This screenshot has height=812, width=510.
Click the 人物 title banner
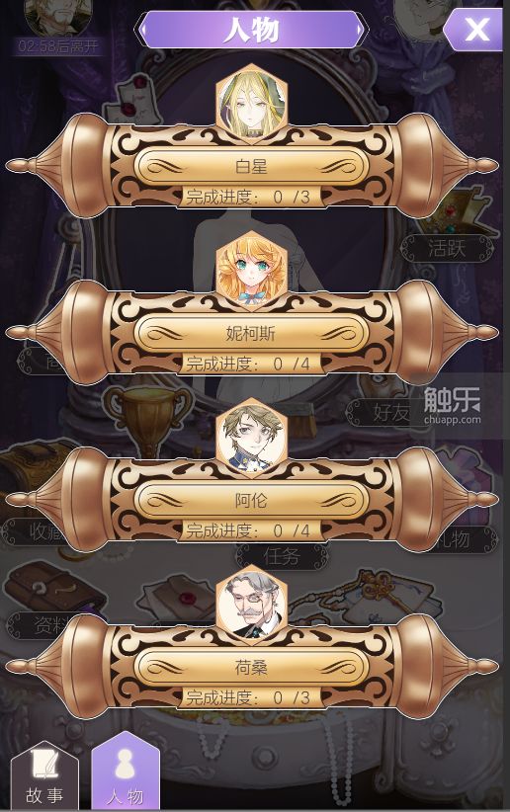click(251, 30)
